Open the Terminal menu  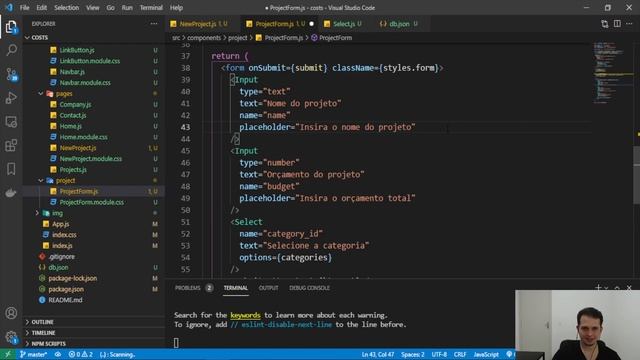pyautogui.click(x=151, y=8)
